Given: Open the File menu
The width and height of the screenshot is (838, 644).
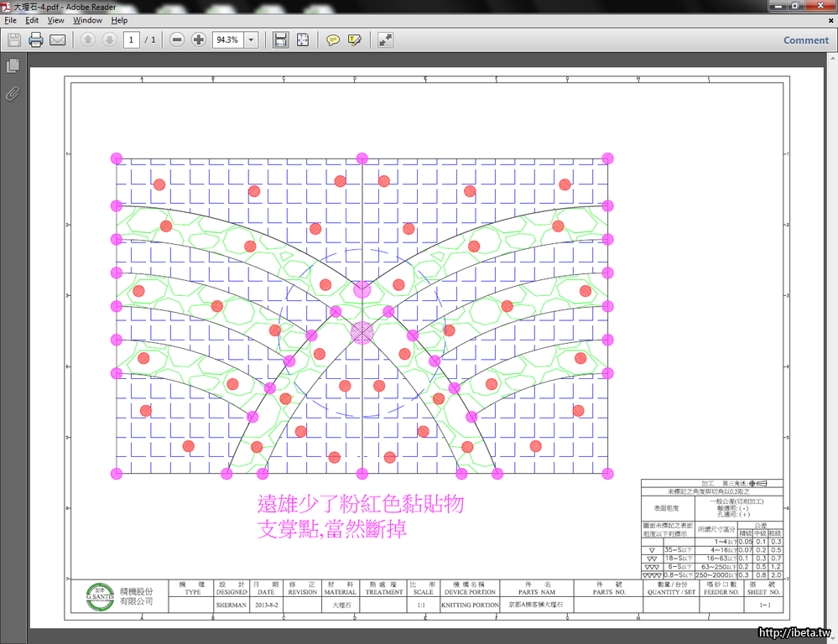Looking at the screenshot, I should point(10,20).
